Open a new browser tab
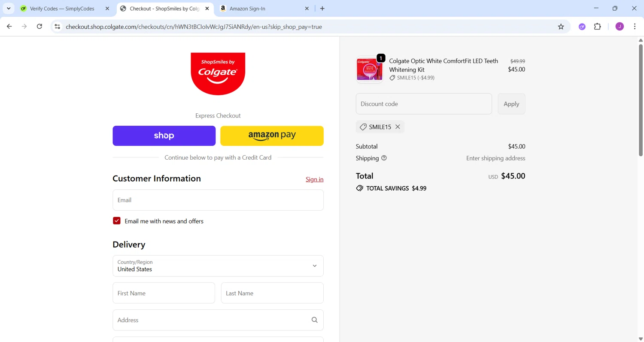 tap(322, 9)
